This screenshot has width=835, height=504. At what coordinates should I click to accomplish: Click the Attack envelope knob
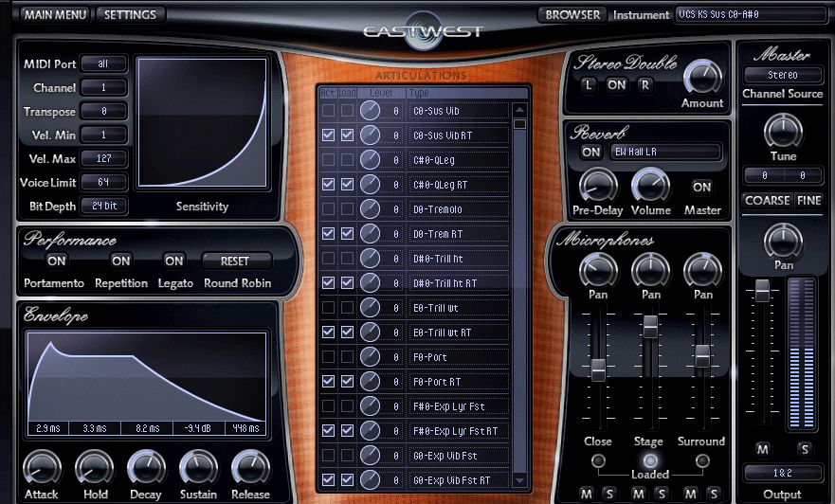[x=41, y=468]
